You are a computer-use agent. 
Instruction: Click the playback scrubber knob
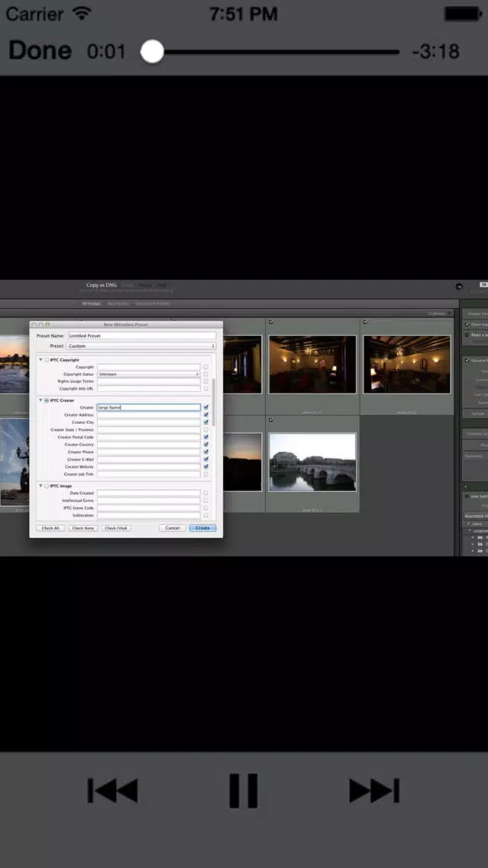pyautogui.click(x=152, y=51)
